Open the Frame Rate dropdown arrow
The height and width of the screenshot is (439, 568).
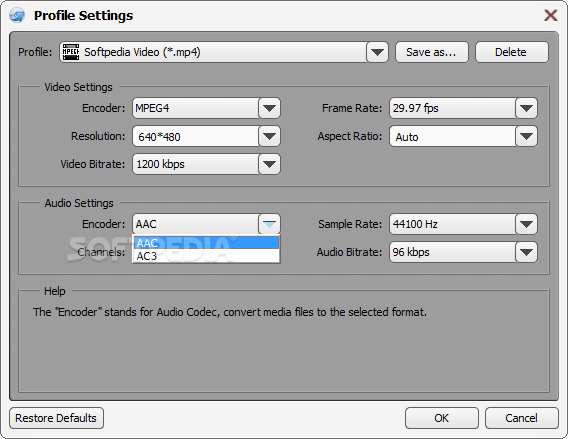click(526, 108)
